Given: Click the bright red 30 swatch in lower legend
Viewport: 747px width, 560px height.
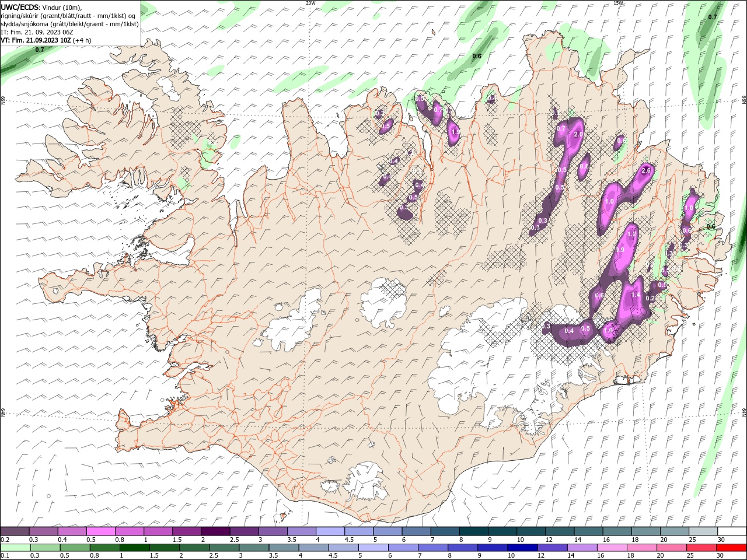Looking at the screenshot, I should tap(731, 548).
